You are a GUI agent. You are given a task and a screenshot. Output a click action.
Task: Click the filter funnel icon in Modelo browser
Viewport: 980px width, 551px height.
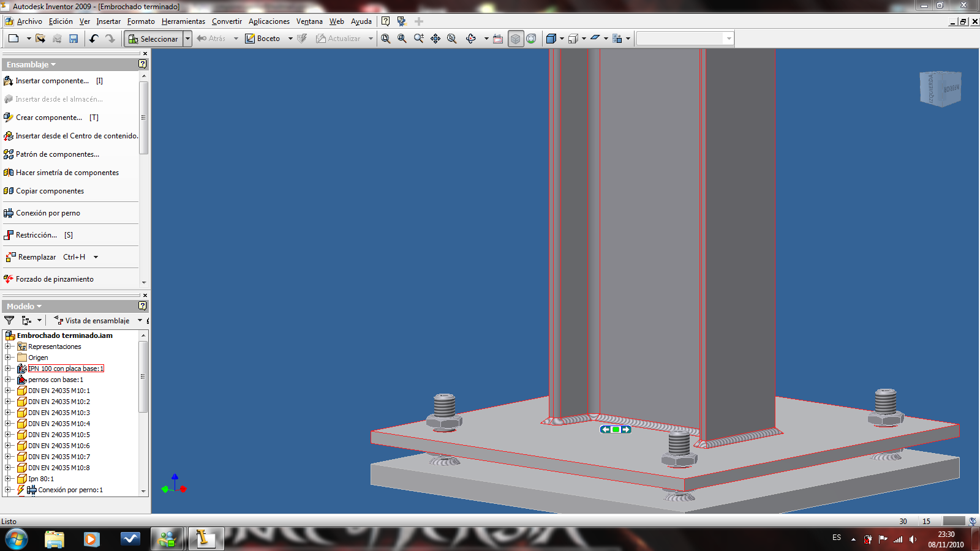coord(9,320)
